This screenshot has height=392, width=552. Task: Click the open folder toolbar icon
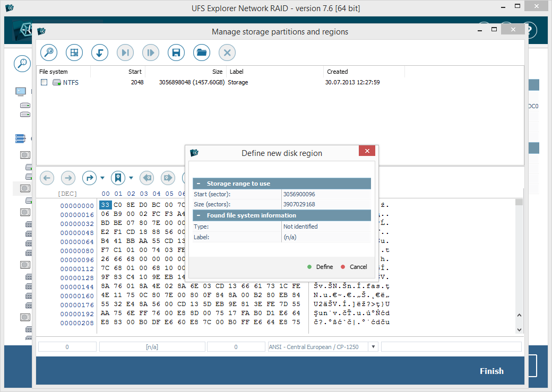202,53
